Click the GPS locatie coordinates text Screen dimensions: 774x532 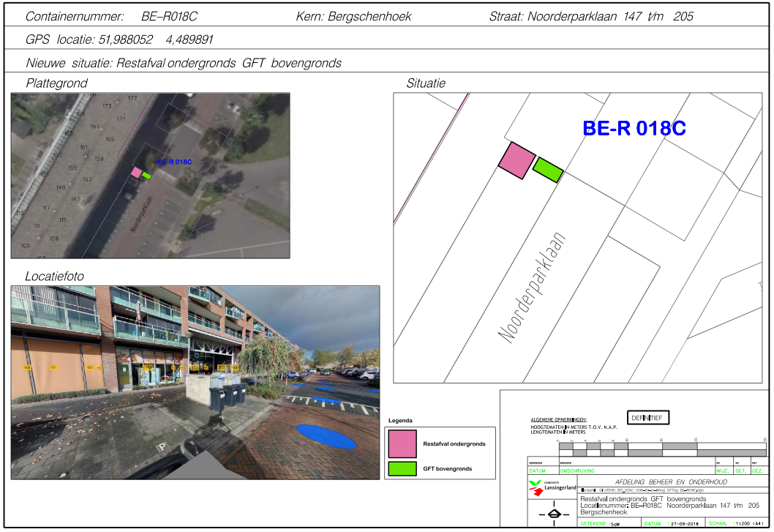[120, 40]
